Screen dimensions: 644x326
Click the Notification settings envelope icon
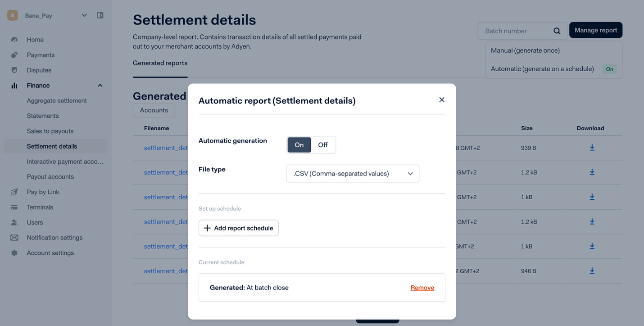[x=14, y=238]
